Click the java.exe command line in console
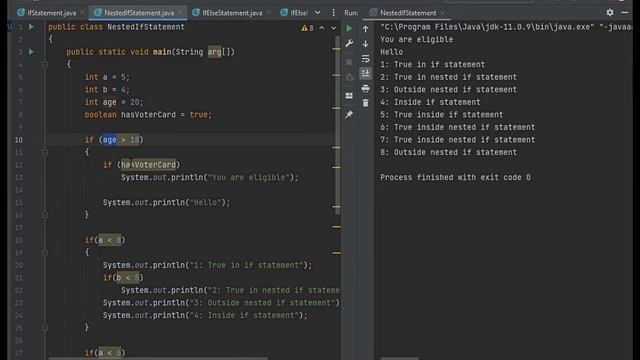 (505, 27)
